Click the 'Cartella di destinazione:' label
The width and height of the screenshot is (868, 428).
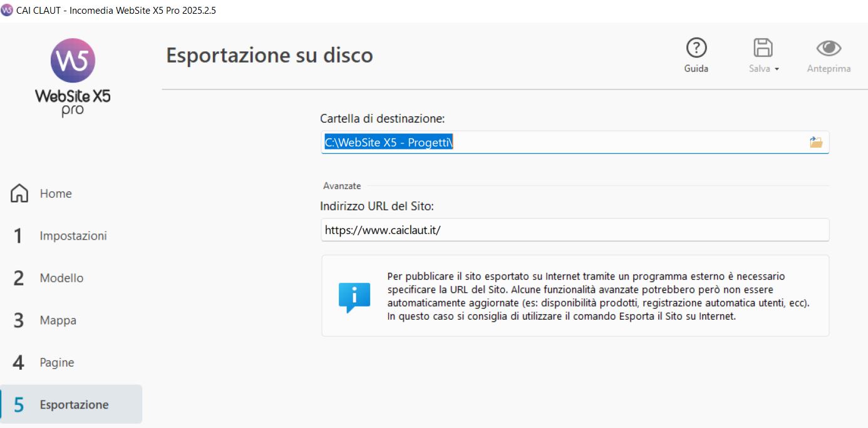tap(382, 118)
